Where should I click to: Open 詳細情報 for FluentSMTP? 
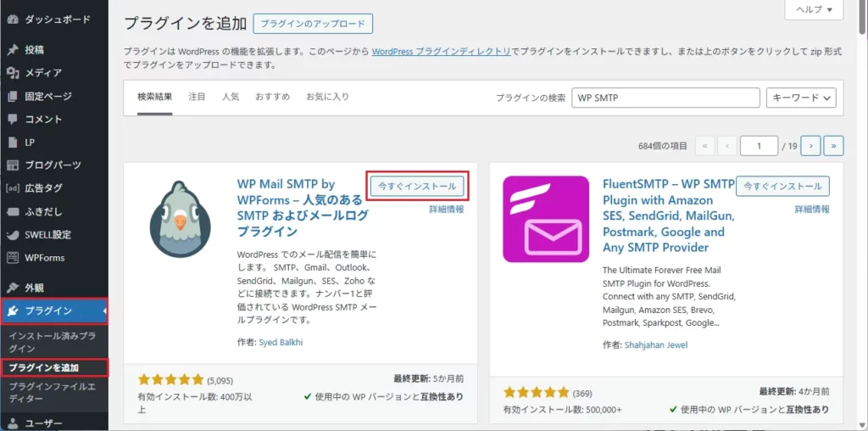point(813,210)
